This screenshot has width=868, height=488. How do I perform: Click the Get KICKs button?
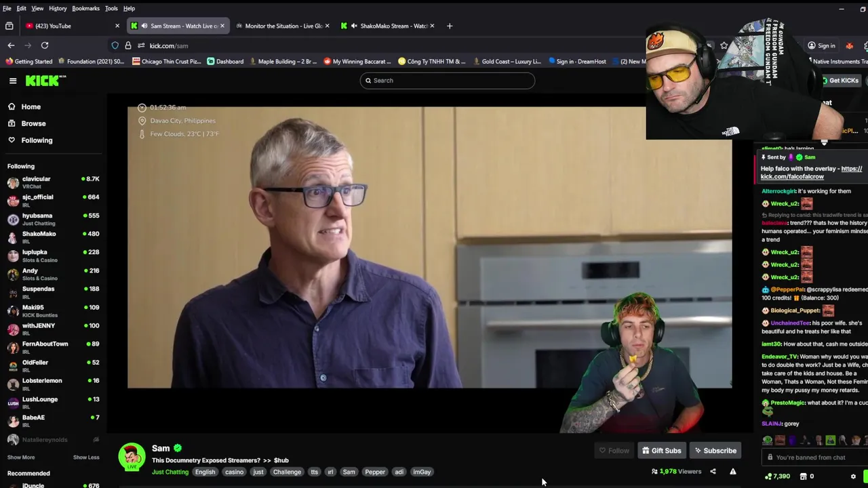pyautogui.click(x=840, y=81)
